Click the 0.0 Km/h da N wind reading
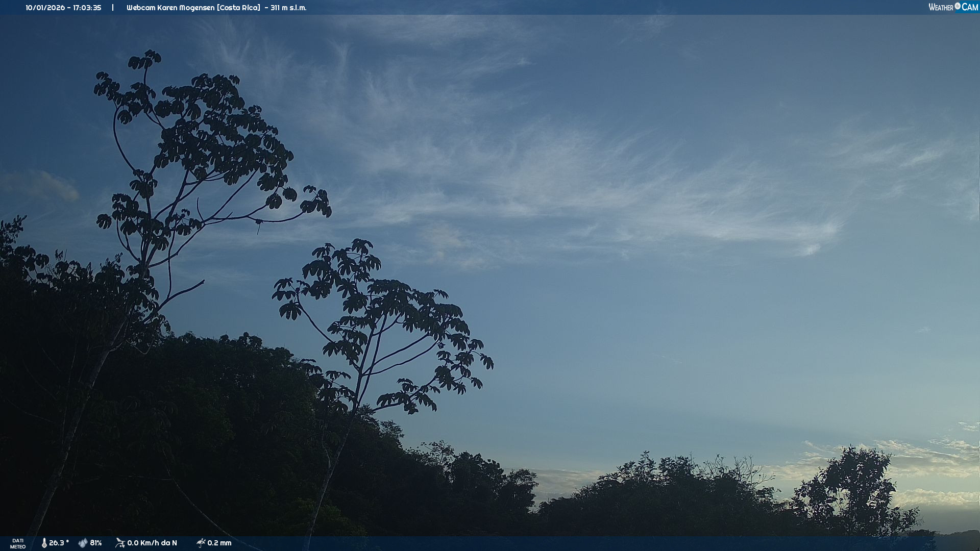The image size is (980, 551). point(152,543)
